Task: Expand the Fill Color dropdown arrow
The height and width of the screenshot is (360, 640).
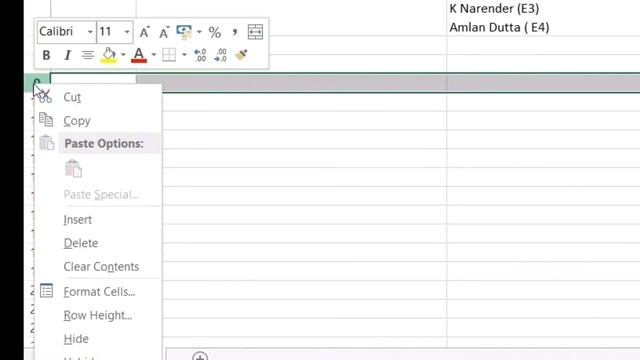Action: coord(123,55)
